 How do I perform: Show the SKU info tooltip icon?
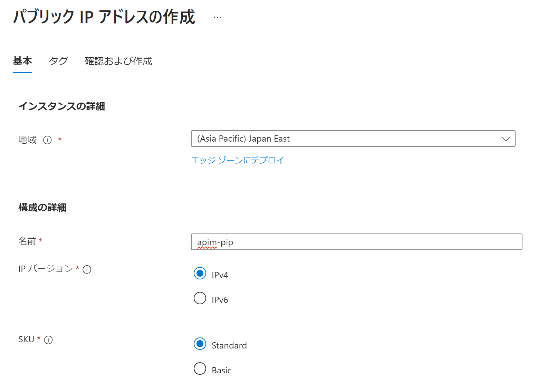48,340
